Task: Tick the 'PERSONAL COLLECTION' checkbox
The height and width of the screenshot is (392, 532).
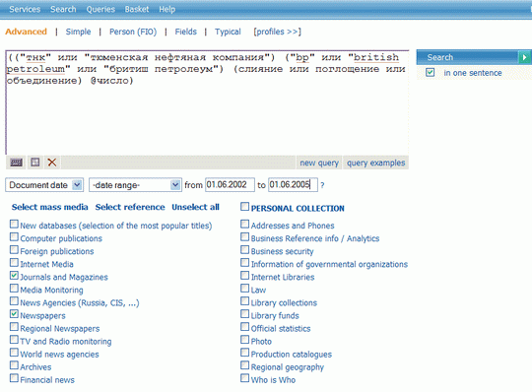Action: click(x=244, y=207)
